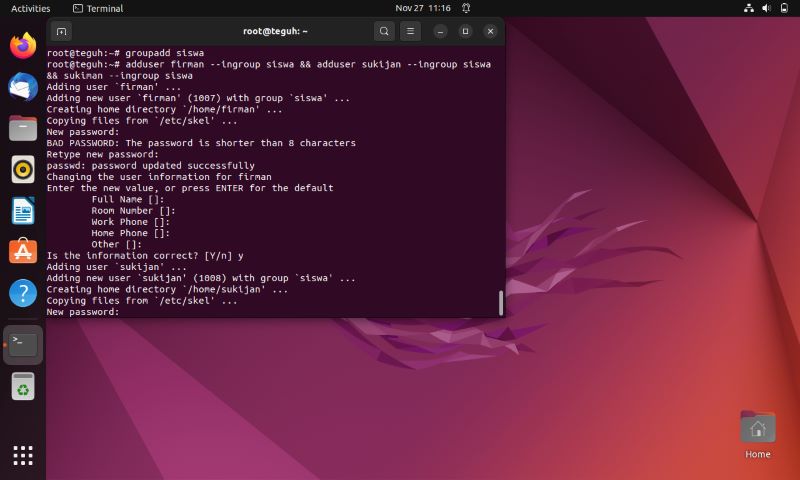
Task: Click the Terminal search icon
Action: pyautogui.click(x=384, y=31)
